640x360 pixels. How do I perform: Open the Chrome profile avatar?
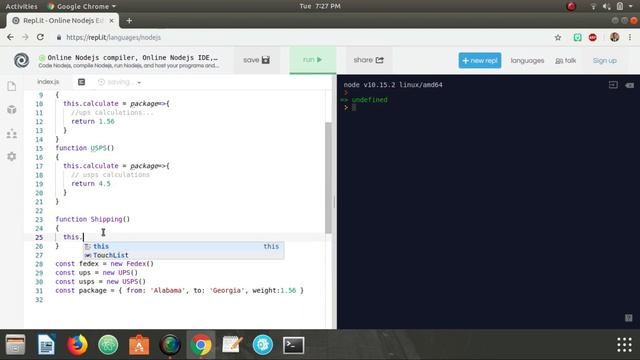coord(614,37)
